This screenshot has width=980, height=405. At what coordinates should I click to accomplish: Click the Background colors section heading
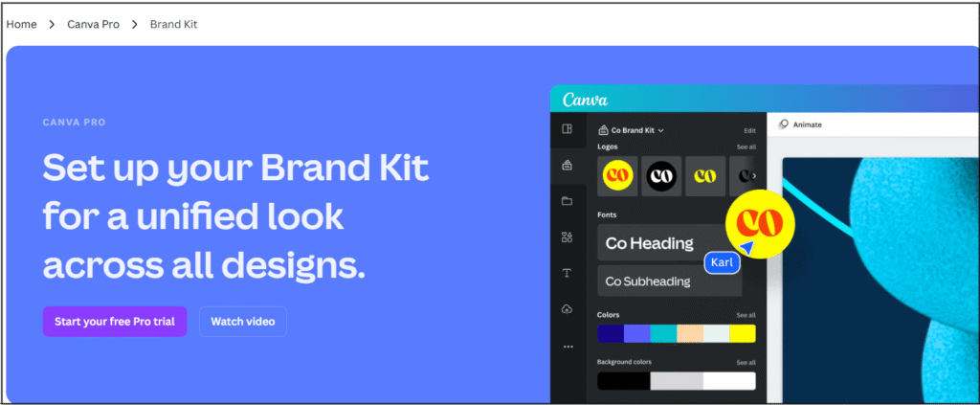coord(626,363)
